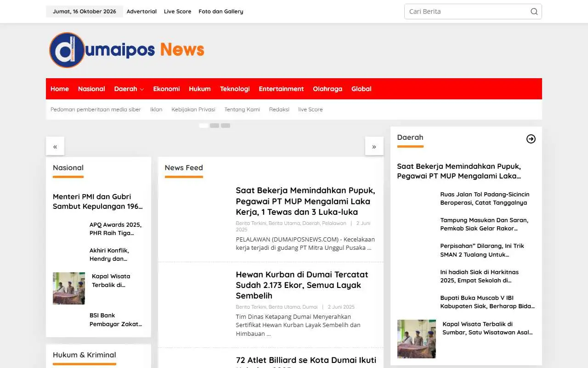
Task: Open the Home menu item
Action: (60, 89)
